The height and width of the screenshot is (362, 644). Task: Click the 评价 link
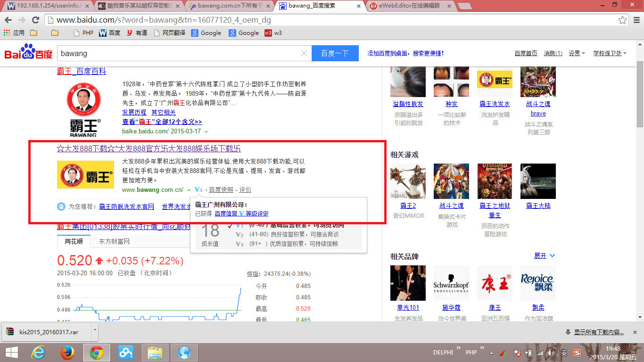click(x=245, y=189)
